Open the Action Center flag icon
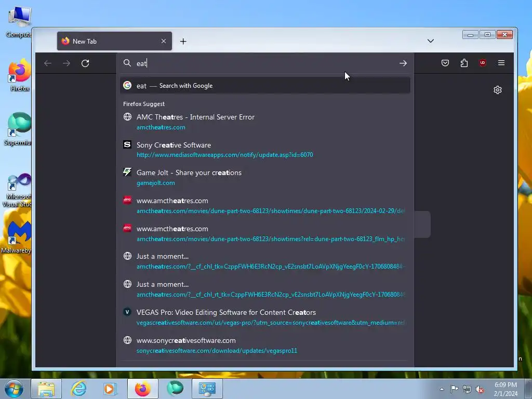 (x=454, y=389)
